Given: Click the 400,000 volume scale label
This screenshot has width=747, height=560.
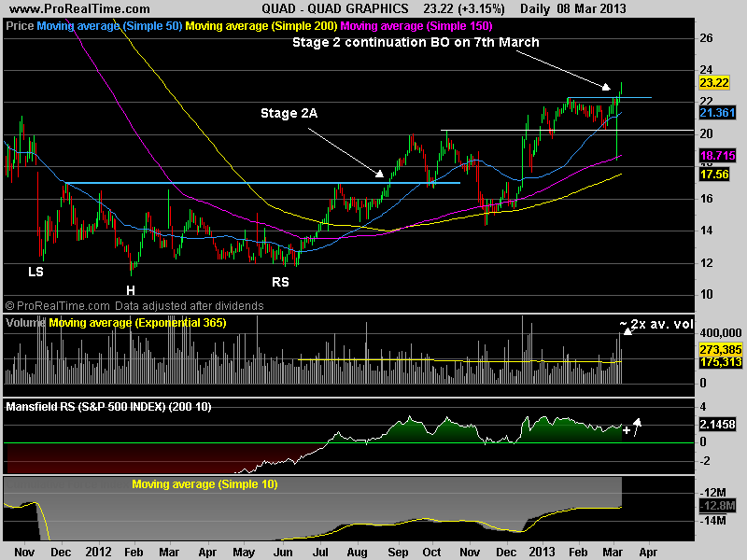Looking at the screenshot, I should click(720, 333).
